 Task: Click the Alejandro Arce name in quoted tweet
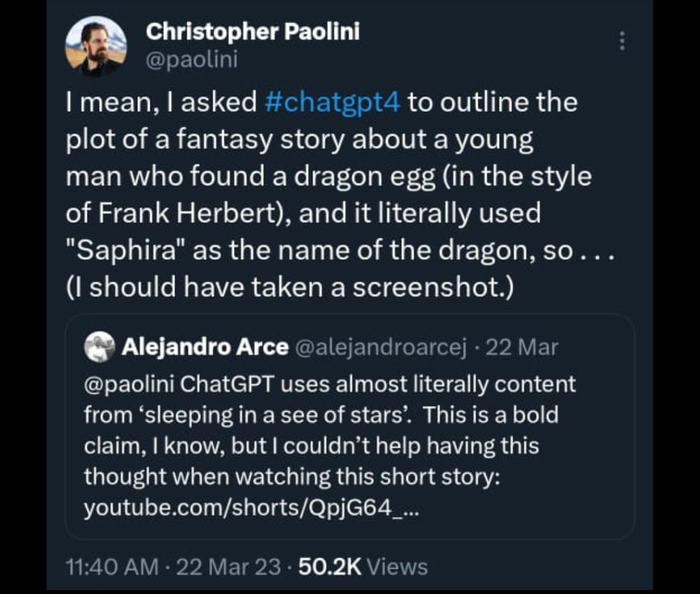click(204, 348)
